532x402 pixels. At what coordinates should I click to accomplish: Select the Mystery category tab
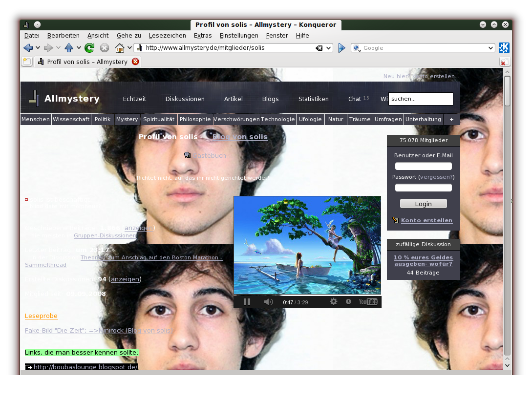(127, 119)
